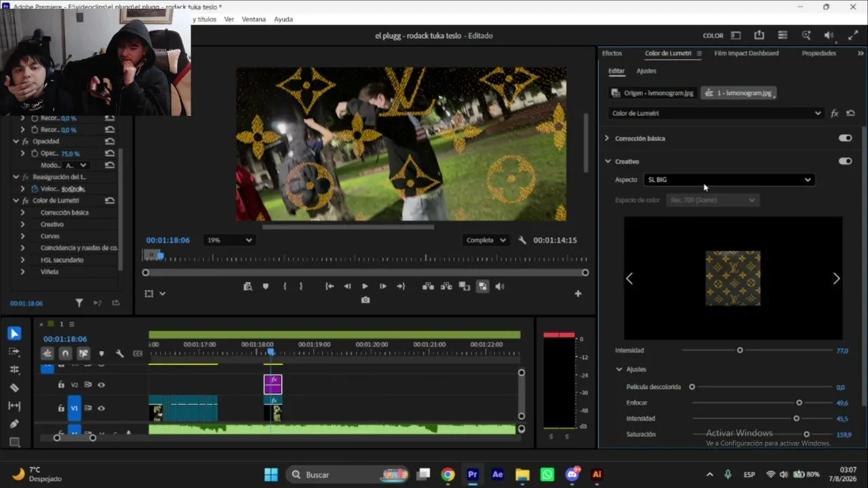Step back one frame
Image resolution: width=868 pixels, height=488 pixels.
click(347, 287)
